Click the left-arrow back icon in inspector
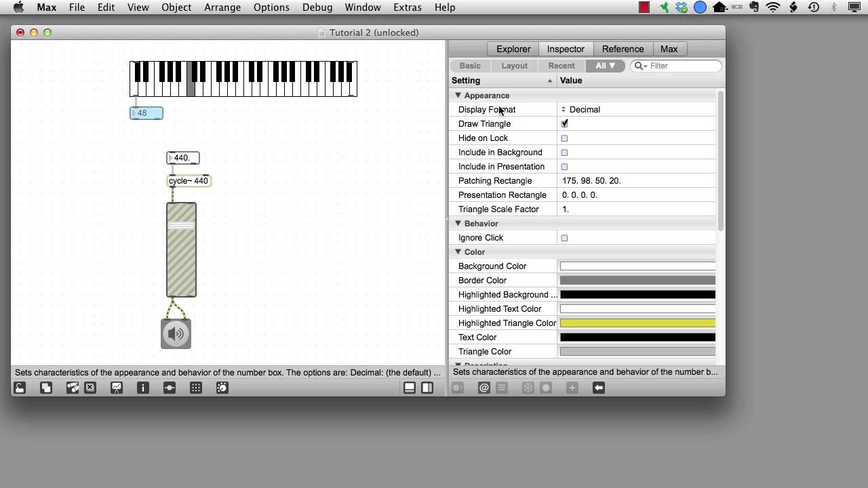 599,388
